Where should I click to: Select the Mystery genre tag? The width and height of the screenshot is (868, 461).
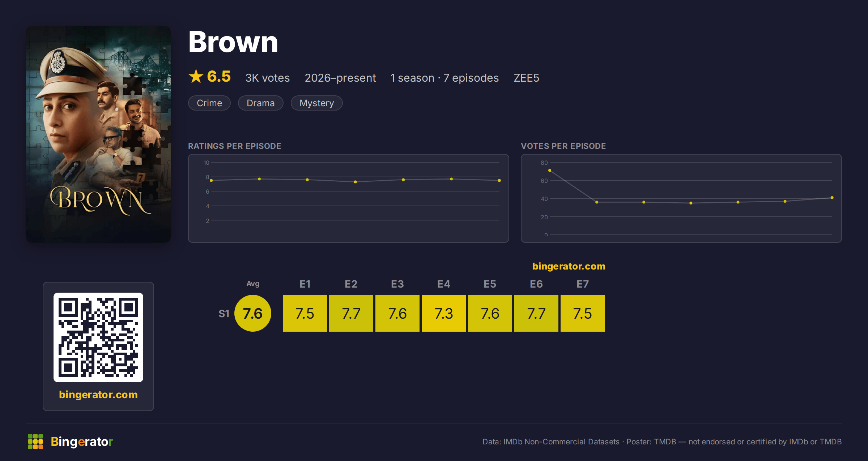[317, 103]
